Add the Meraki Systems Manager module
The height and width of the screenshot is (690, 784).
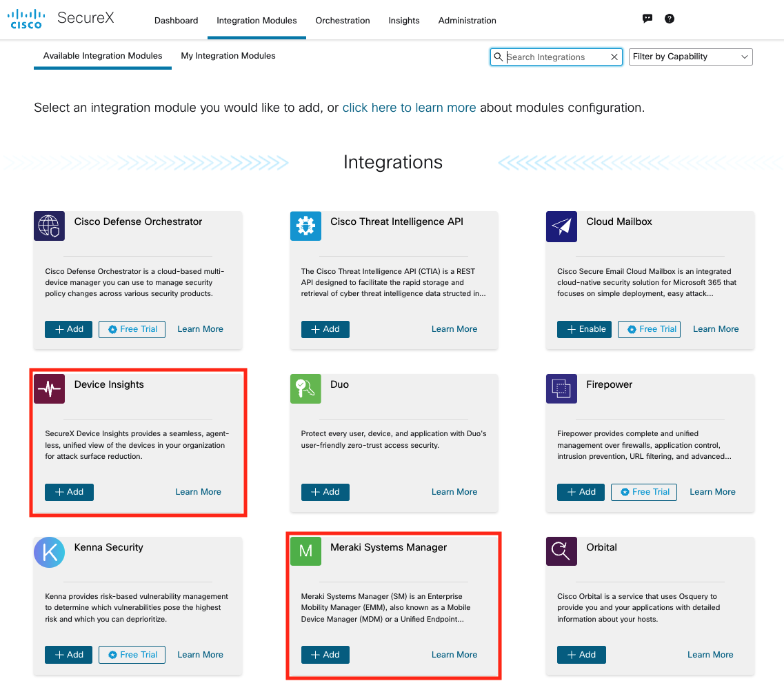coord(325,655)
